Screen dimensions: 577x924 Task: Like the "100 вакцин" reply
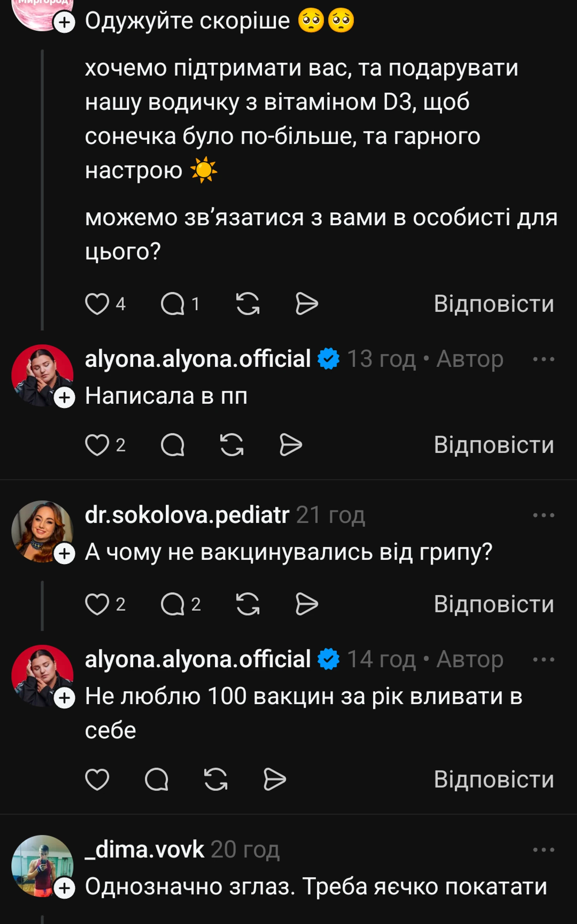tap(97, 780)
